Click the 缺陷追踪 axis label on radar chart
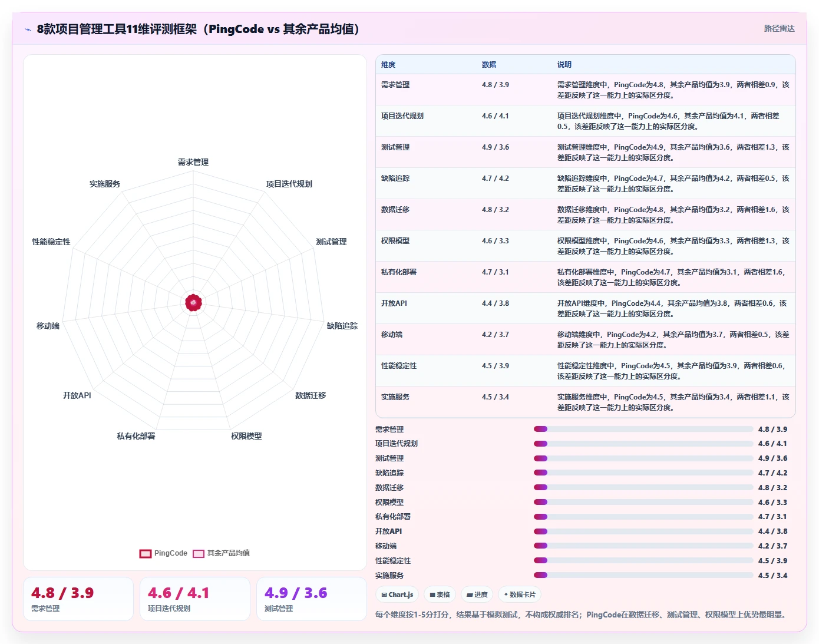The image size is (819, 644). pos(342,326)
